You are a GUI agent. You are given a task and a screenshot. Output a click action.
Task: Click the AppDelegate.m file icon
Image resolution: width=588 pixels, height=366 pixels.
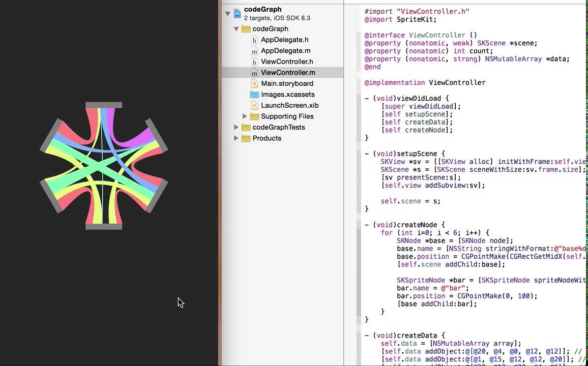[x=254, y=51]
